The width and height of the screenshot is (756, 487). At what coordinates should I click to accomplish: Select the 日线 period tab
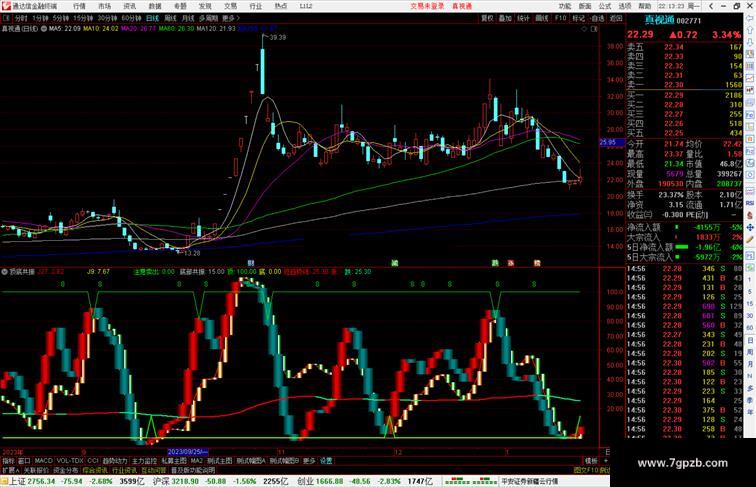click(152, 18)
